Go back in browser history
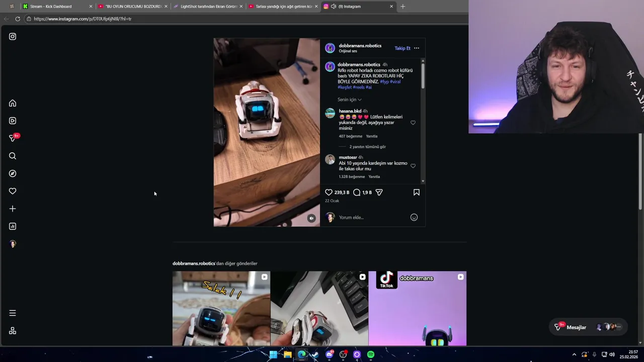Viewport: 644px width, 362px height. 6,19
